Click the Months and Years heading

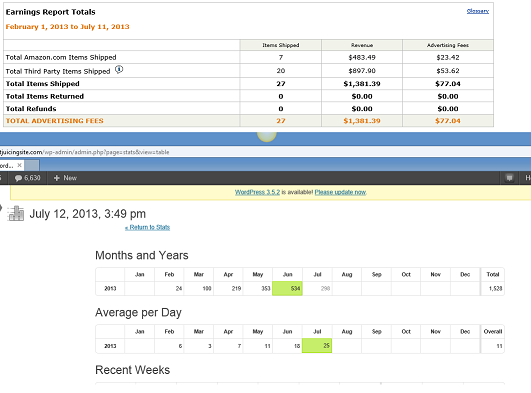[x=142, y=255]
